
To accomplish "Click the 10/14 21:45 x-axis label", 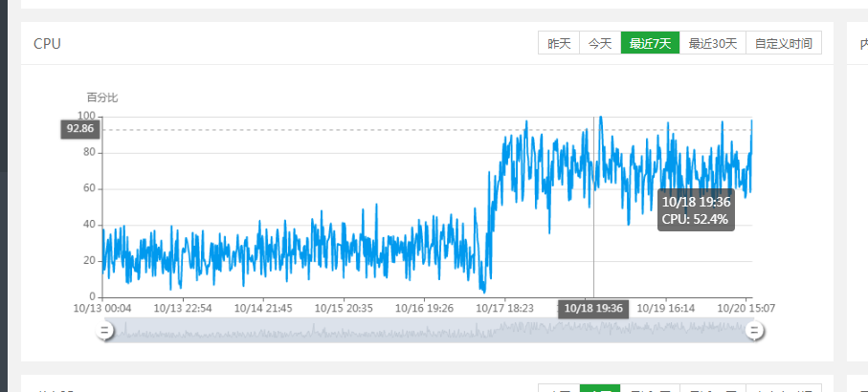I will tap(263, 308).
